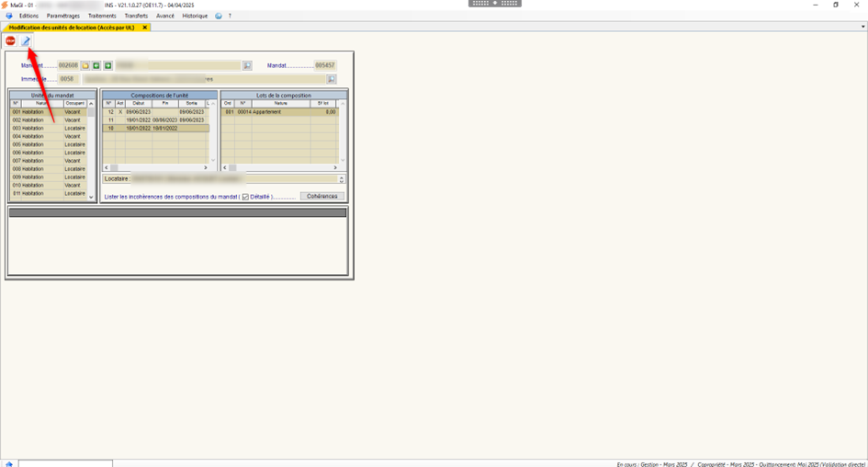Click the search icon at end of Mandant field
The width and height of the screenshot is (868, 467).
coord(247,66)
